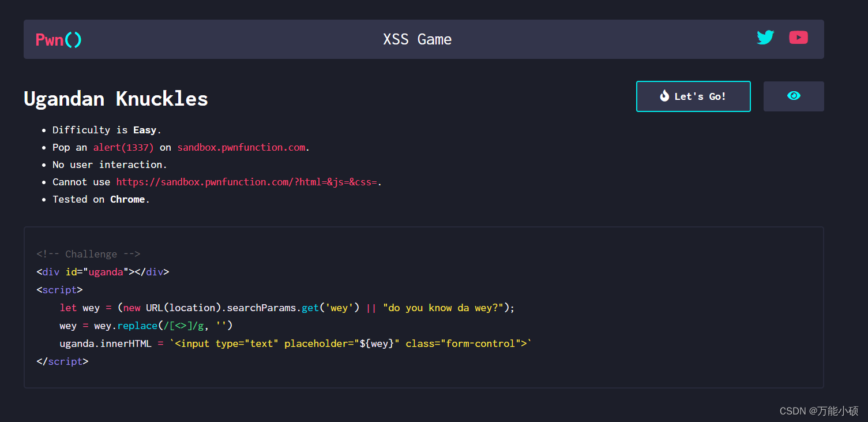Click the "No user interaction" bullet point

click(x=108, y=165)
